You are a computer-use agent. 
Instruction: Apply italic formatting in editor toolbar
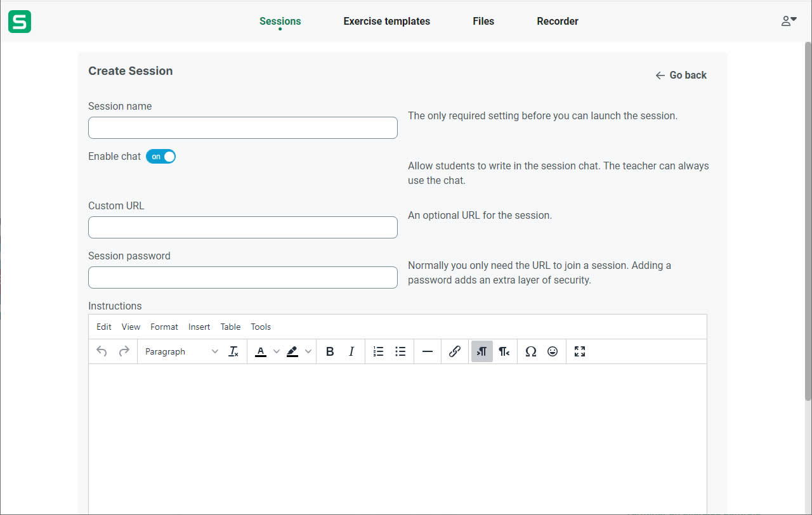click(x=351, y=351)
